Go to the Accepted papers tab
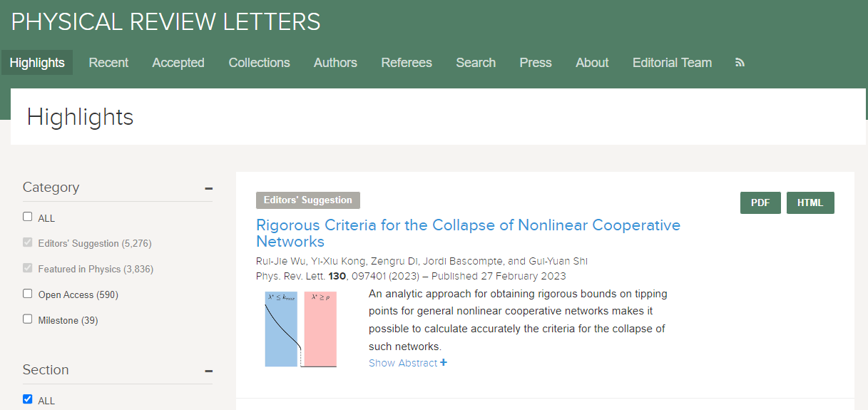The height and width of the screenshot is (410, 868). [178, 63]
